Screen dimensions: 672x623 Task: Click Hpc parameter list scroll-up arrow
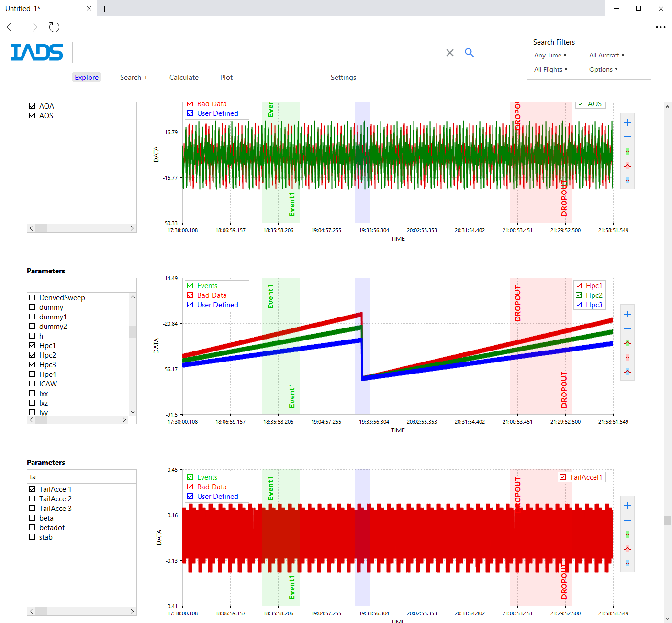[x=133, y=297]
